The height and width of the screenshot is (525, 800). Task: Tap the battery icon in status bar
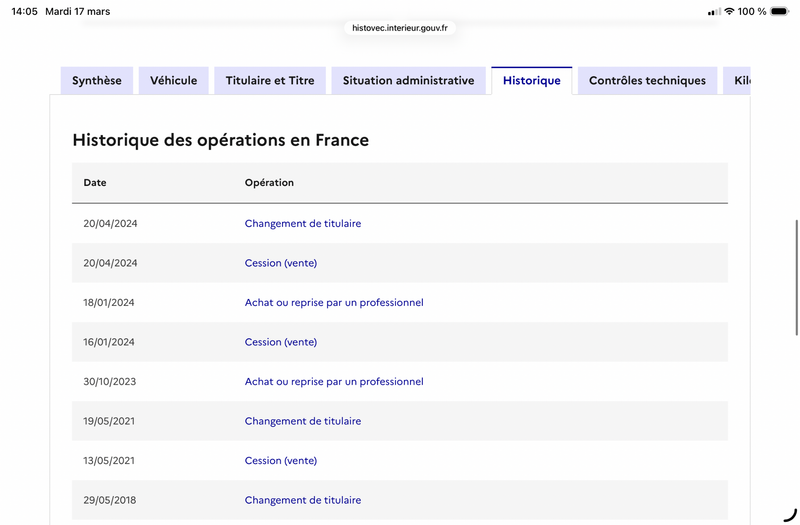pyautogui.click(x=779, y=11)
